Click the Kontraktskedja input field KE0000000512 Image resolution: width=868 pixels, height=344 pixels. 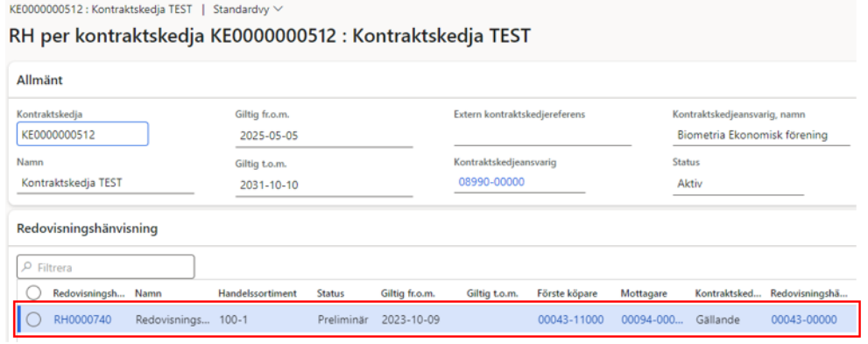[x=82, y=134]
